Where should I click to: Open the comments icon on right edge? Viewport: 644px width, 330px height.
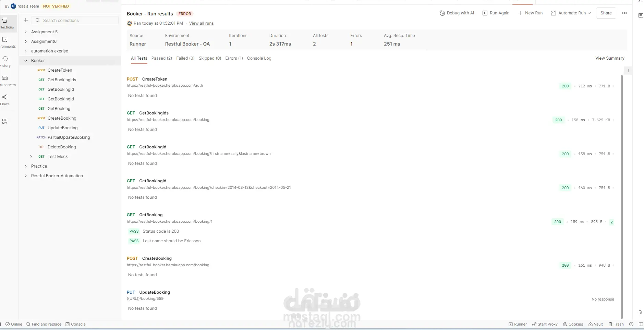point(641,16)
